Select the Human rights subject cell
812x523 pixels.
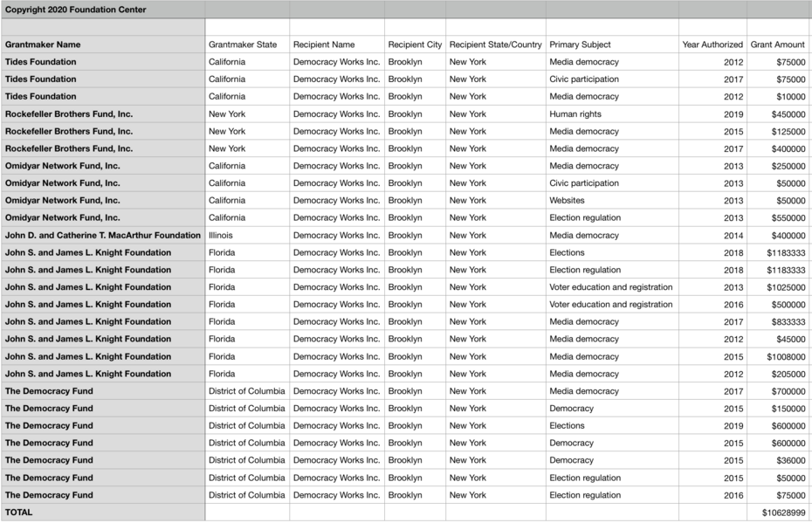click(612, 114)
